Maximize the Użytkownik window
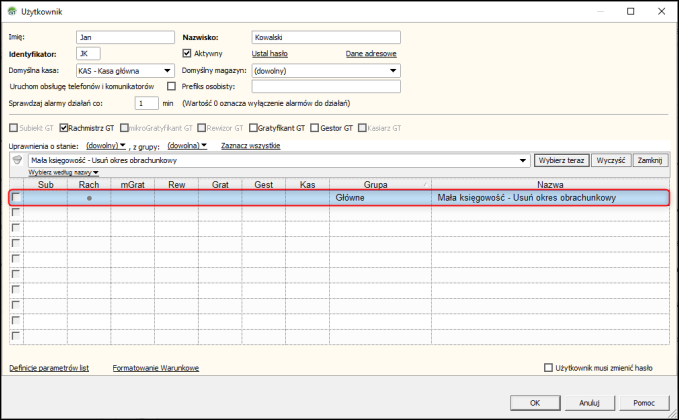Image resolution: width=679 pixels, height=420 pixels. (x=630, y=11)
